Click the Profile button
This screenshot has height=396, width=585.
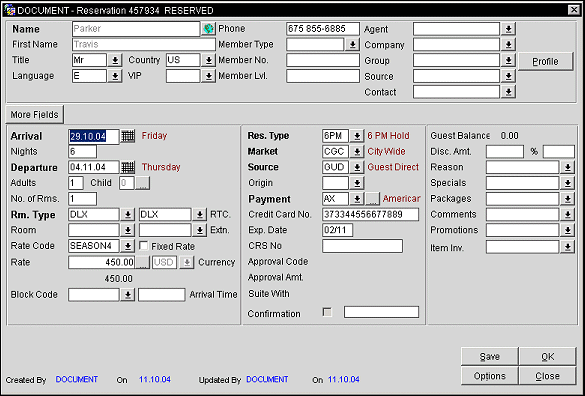(545, 61)
